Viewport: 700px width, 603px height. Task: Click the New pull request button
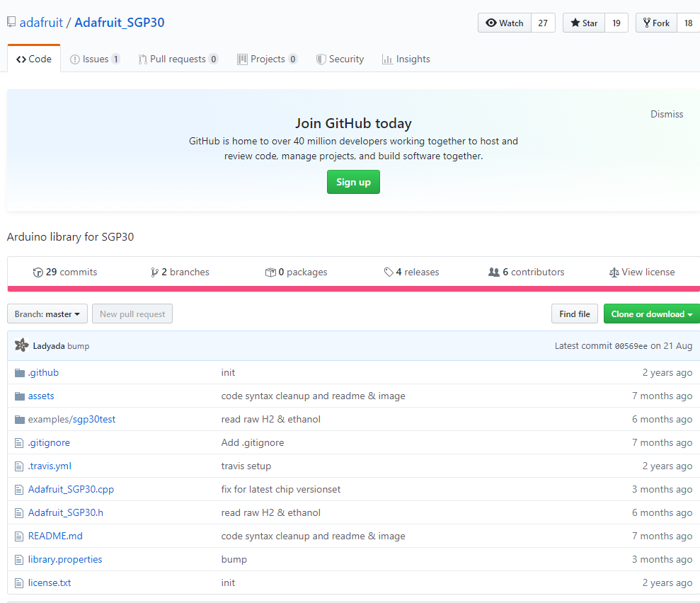pos(132,314)
